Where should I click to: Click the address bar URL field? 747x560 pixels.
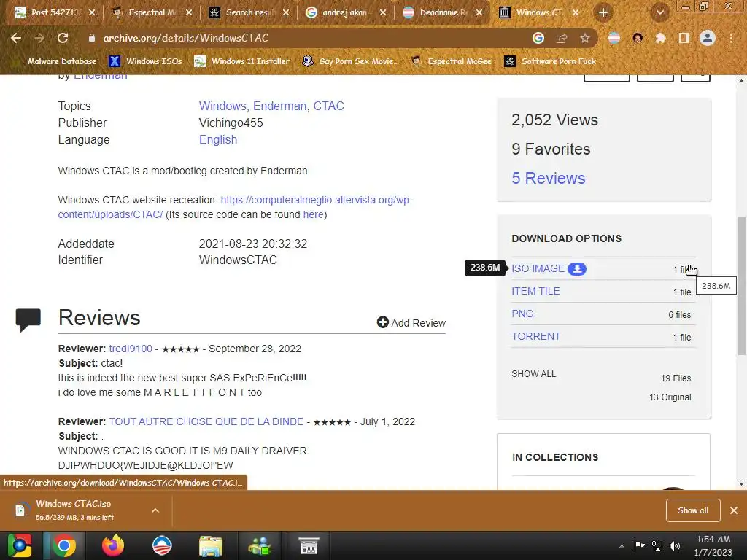[305, 38]
